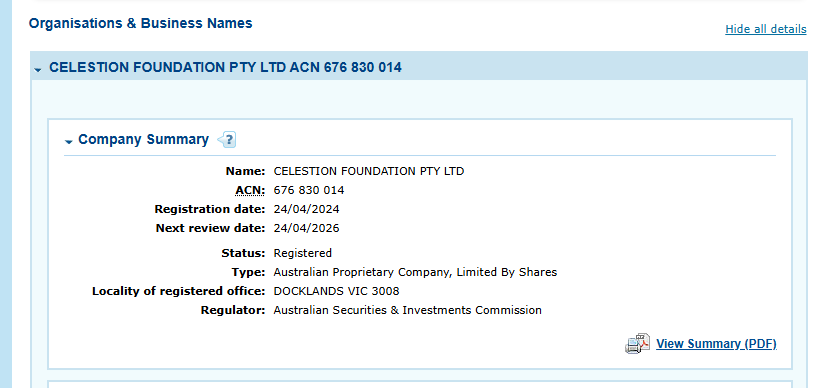Viewport: 814px width, 388px height.
Task: Open the Company Summary help question-mark icon
Action: click(x=226, y=140)
